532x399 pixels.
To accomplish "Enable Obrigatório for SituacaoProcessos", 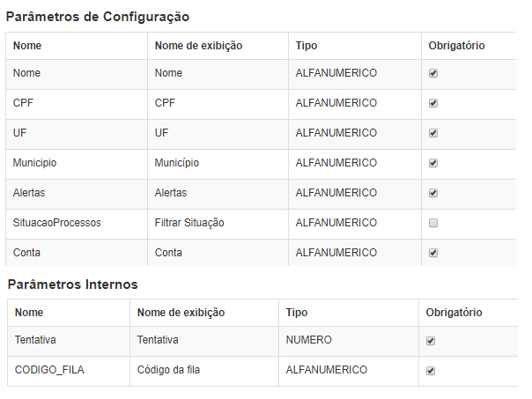I will 433,223.
